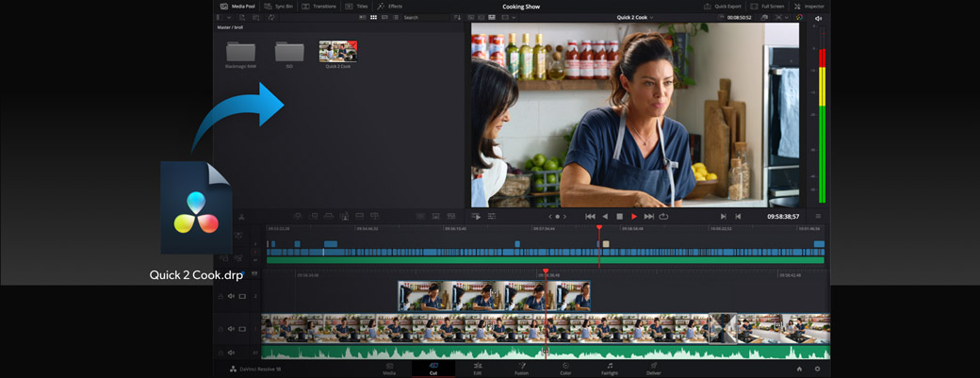Select the clip on video track 2
This screenshot has width=980, height=378.
[x=495, y=296]
